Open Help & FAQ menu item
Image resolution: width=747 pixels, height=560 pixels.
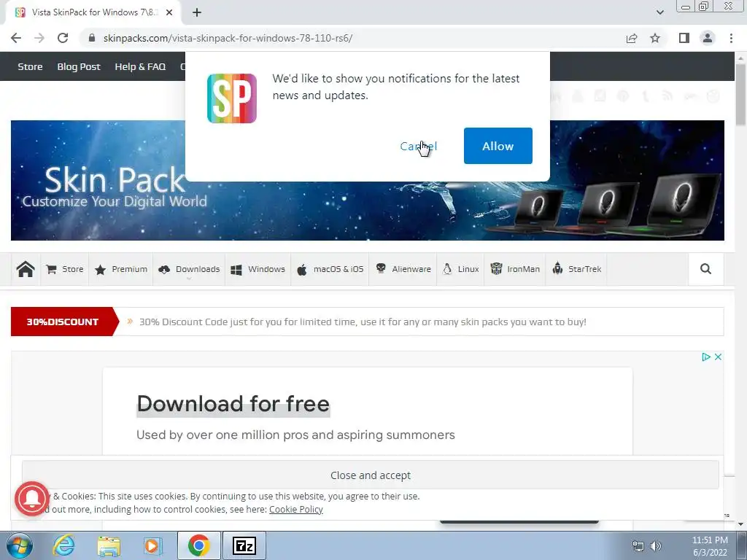pos(140,66)
